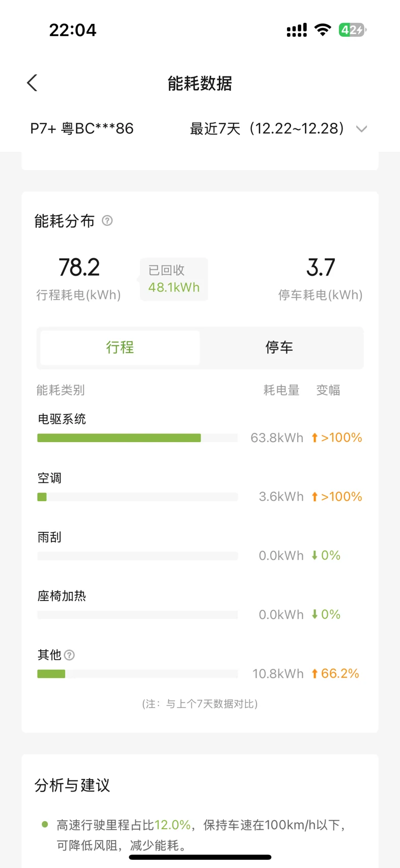Image resolution: width=400 pixels, height=868 pixels.
Task: Tap the 78.2 行程耗电 value
Action: click(x=79, y=267)
